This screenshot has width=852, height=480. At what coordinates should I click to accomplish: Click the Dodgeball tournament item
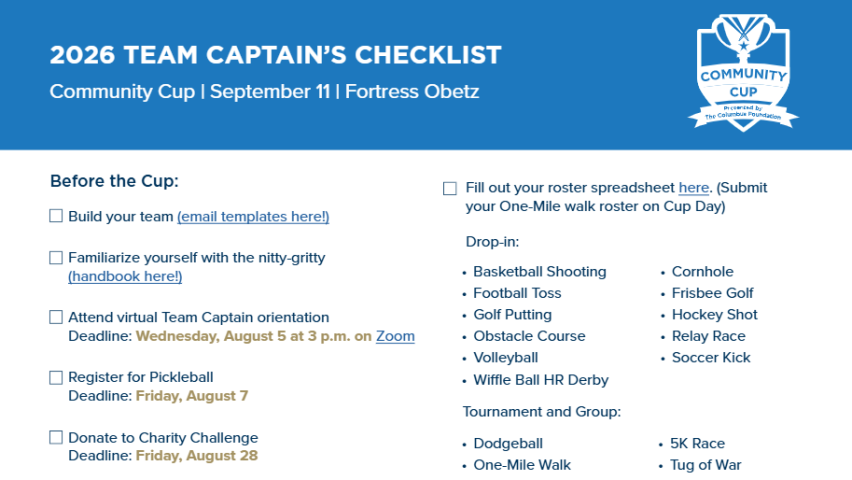[x=508, y=443]
